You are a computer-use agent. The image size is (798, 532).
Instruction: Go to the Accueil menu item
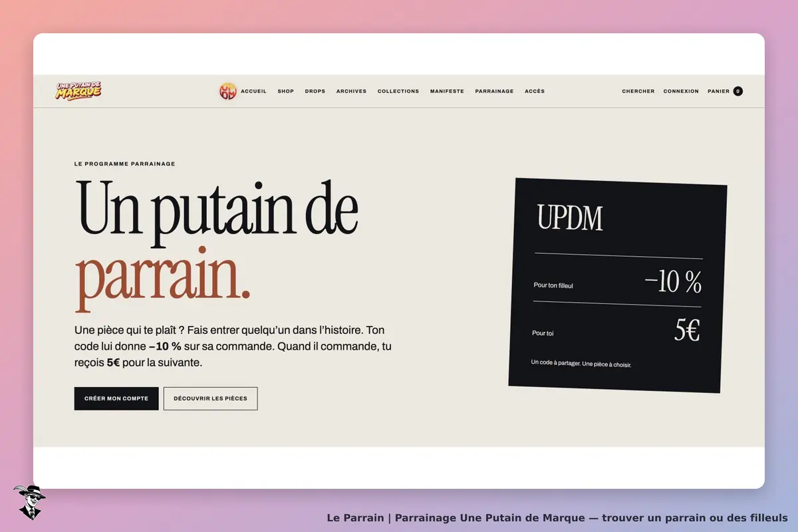point(253,91)
